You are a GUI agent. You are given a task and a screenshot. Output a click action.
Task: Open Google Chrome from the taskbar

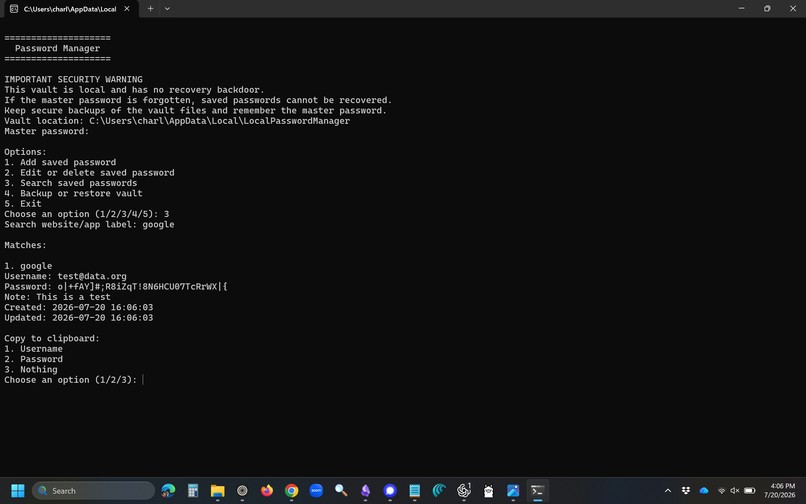(291, 491)
